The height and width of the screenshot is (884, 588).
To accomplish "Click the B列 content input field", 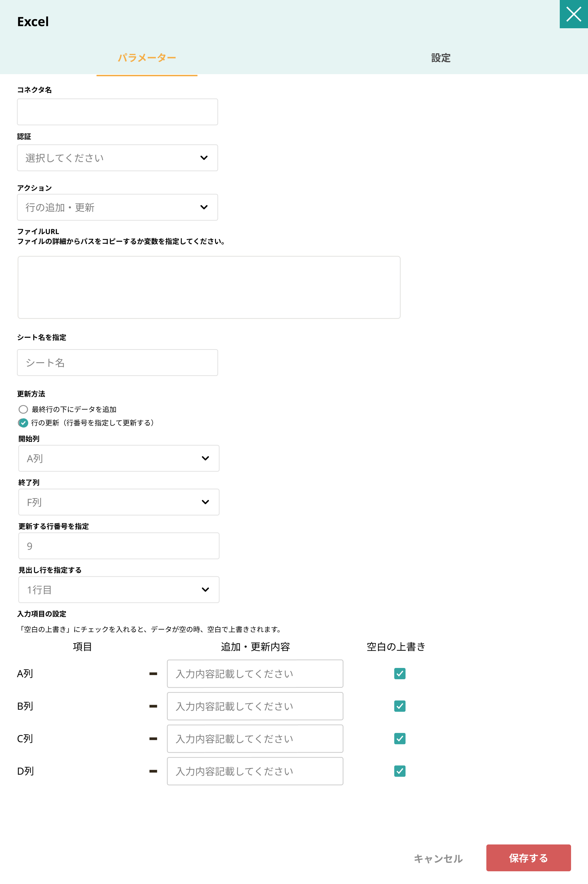I will coord(255,706).
